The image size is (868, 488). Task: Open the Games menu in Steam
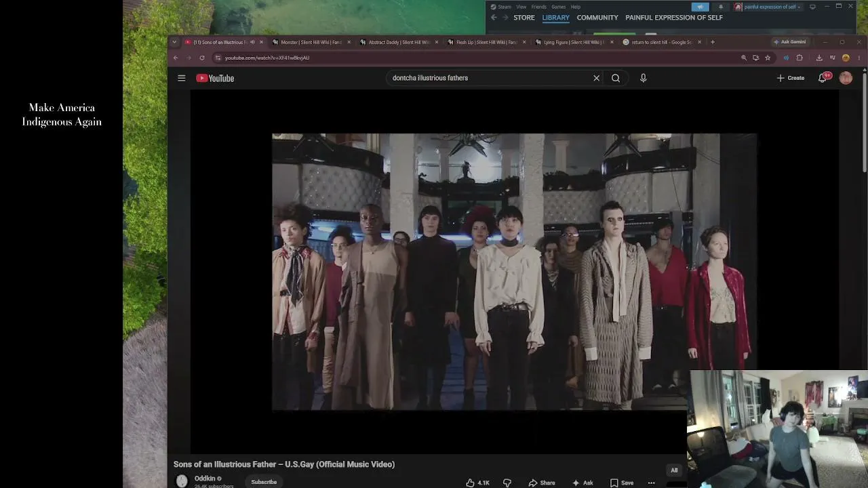(x=558, y=7)
